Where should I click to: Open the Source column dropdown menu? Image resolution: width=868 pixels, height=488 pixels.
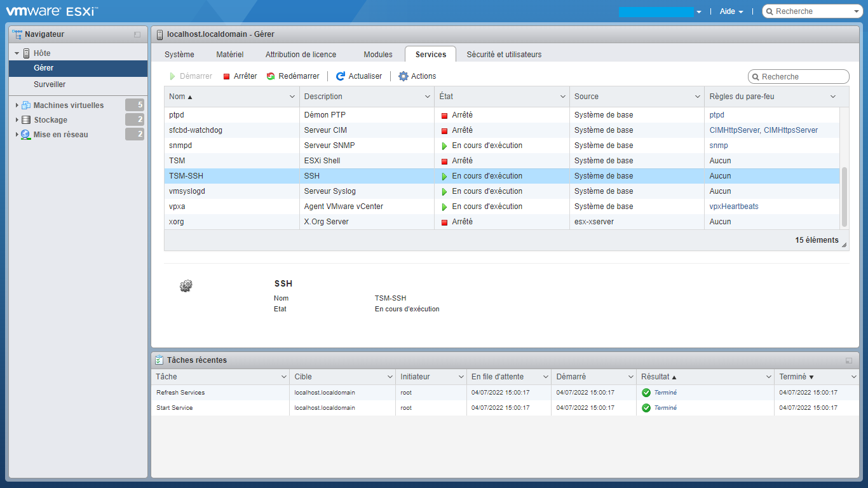coord(698,97)
